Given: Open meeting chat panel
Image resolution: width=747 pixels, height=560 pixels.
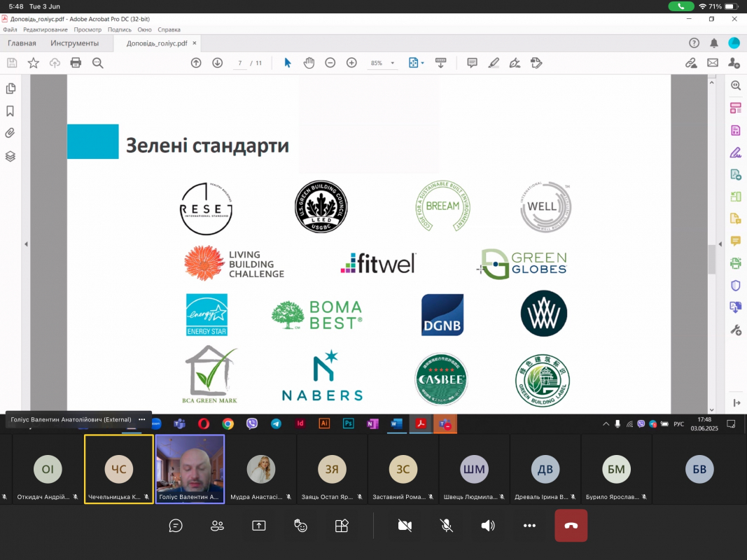Looking at the screenshot, I should pos(176,526).
